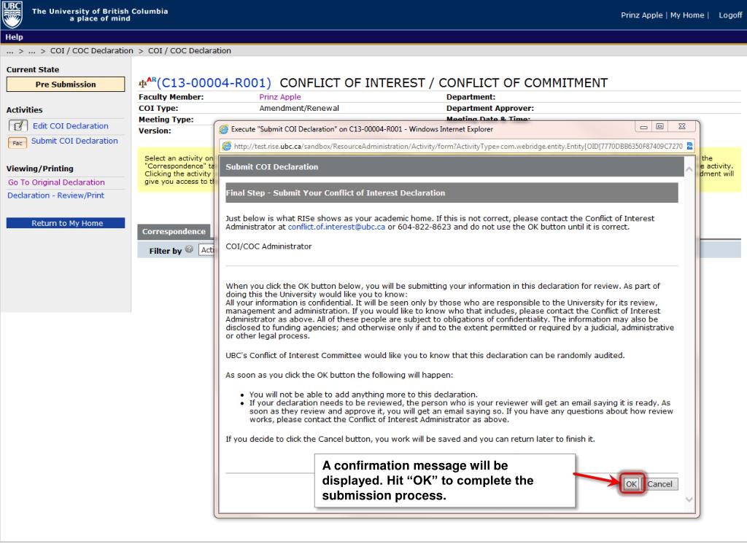Open the Go To Original Declaration link

tap(56, 182)
